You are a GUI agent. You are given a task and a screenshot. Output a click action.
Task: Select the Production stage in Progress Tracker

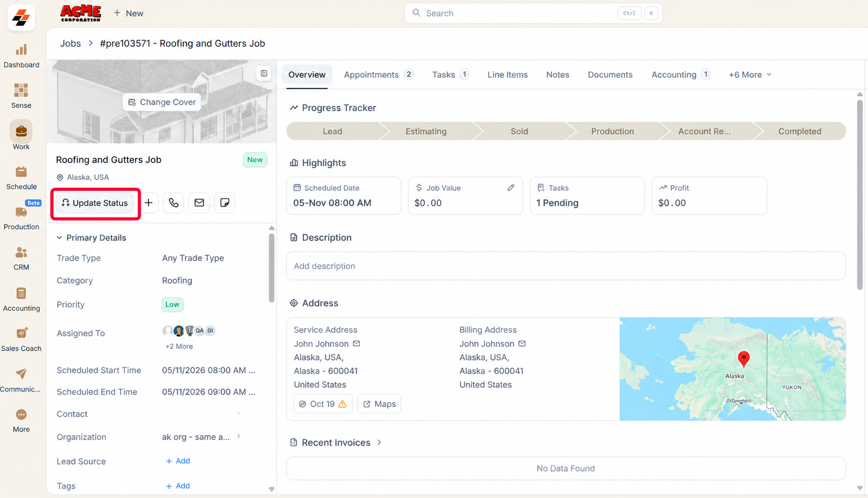pos(613,132)
